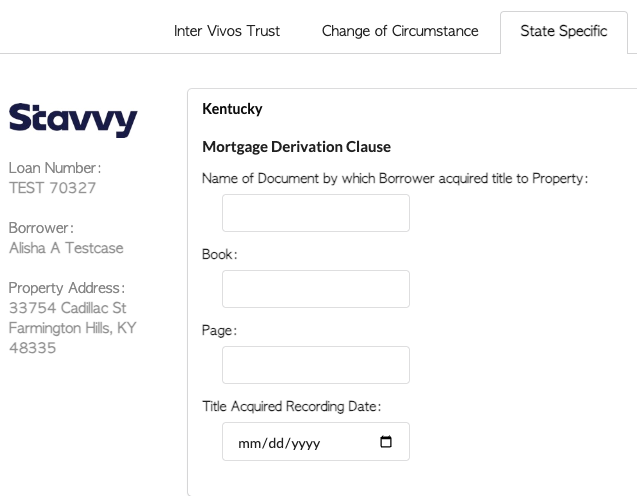This screenshot has width=637, height=496.
Task: Click the 33754 Cadillac St address line
Action: pos(67,308)
